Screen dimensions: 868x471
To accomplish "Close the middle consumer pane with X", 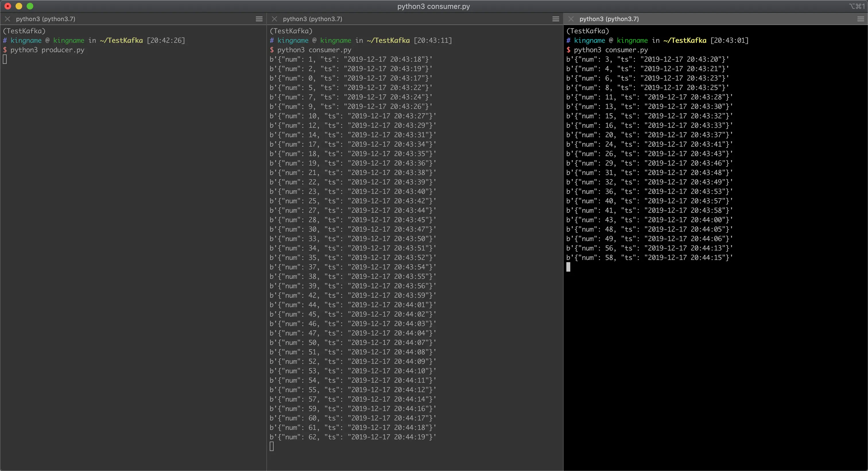I will click(x=274, y=19).
